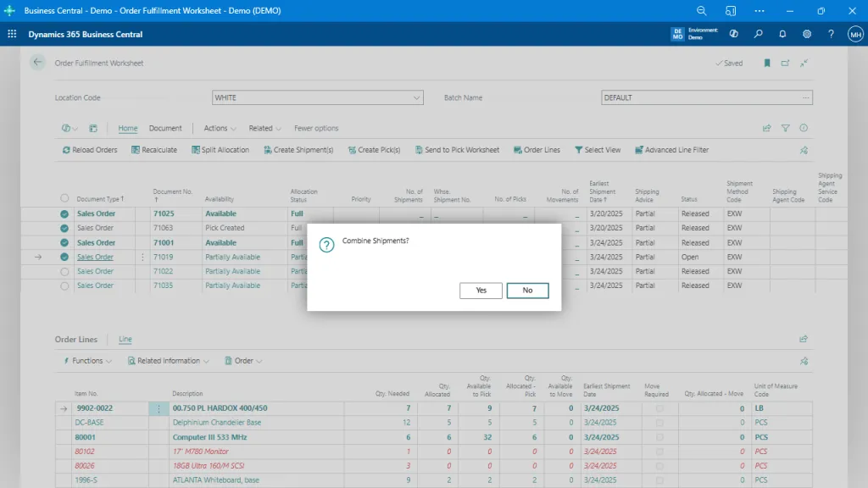Open Dynamics 365 notifications bell
868x488 pixels.
coord(782,34)
